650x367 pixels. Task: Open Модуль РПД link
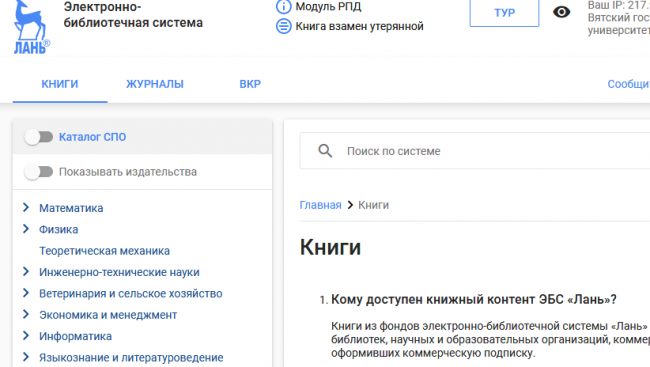pyautogui.click(x=328, y=7)
